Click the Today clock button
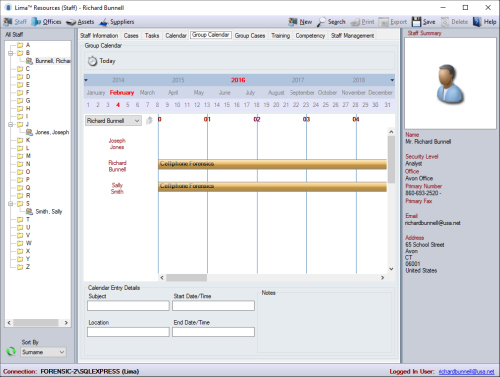This screenshot has width=500, height=377. (x=102, y=61)
